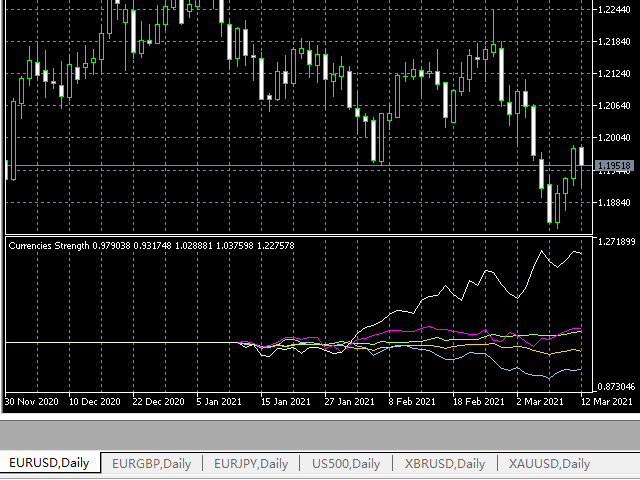Viewport: 640px width, 480px height.
Task: Click the 15 Jan 2021 date label
Action: coord(285,402)
